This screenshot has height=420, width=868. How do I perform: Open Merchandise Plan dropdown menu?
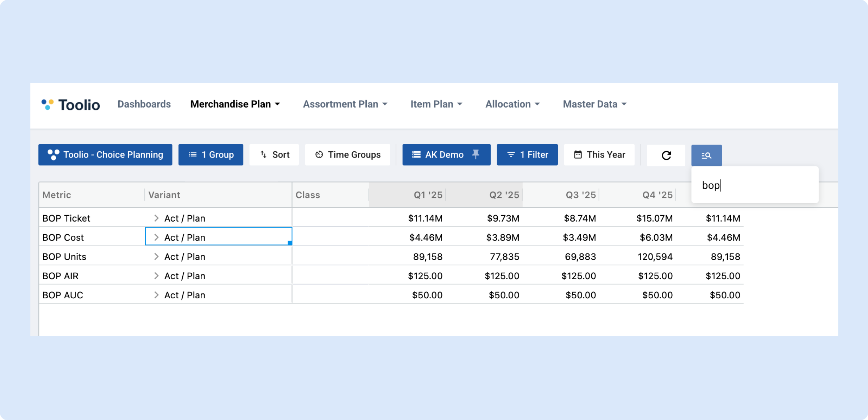pos(235,104)
